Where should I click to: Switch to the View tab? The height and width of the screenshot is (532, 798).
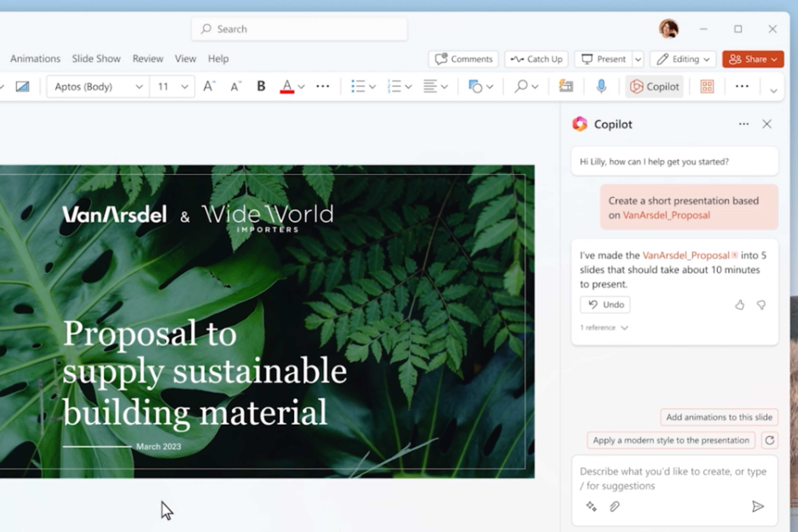click(x=185, y=59)
